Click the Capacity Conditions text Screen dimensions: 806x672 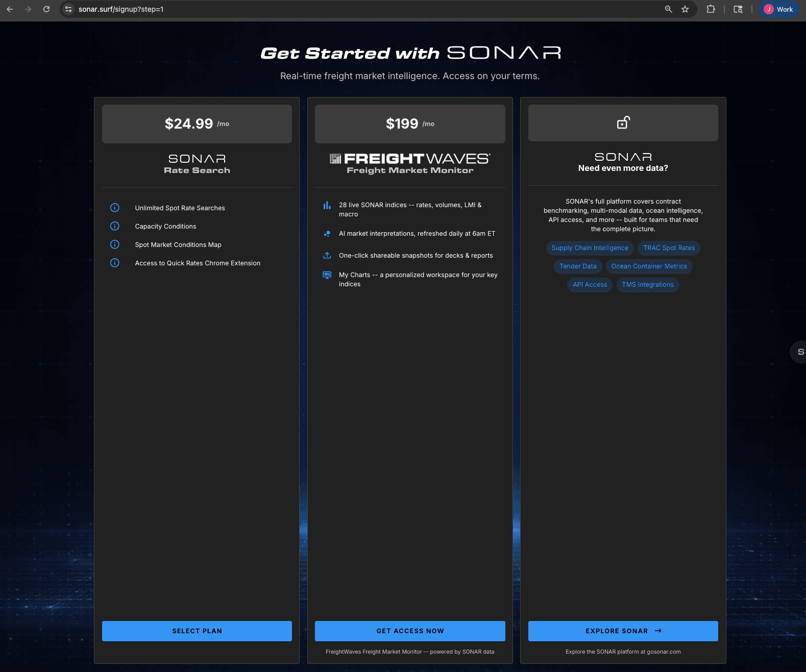[x=165, y=227]
